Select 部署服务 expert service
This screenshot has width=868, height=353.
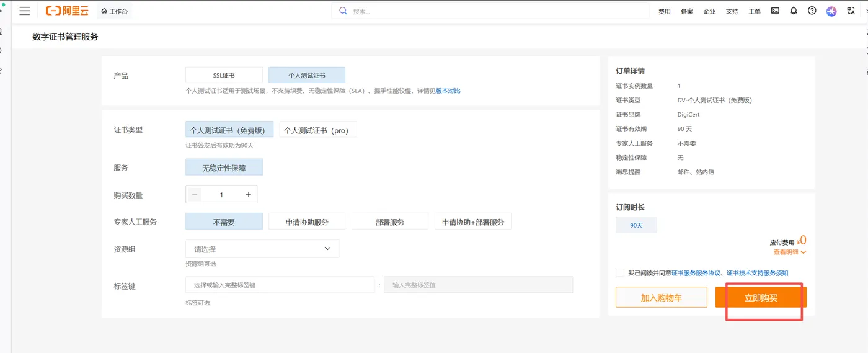click(390, 221)
